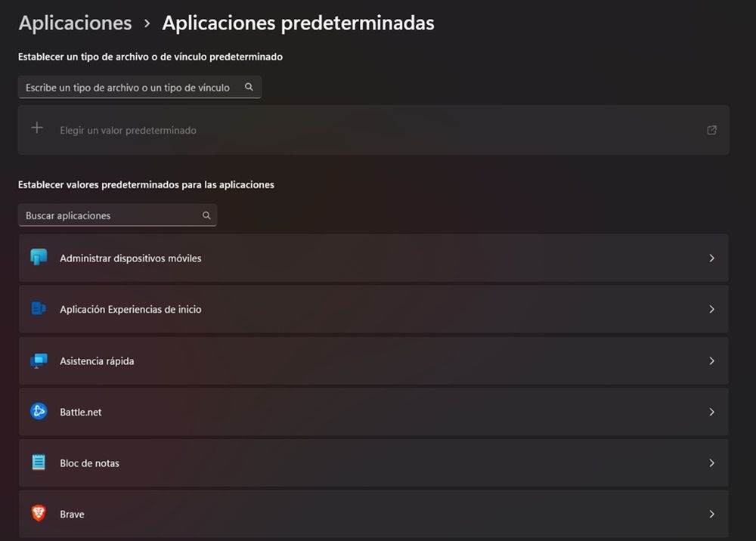Screen dimensions: 756x541
Task: Expand Aplicación Experiencias de inicio chevron
Action: point(711,309)
